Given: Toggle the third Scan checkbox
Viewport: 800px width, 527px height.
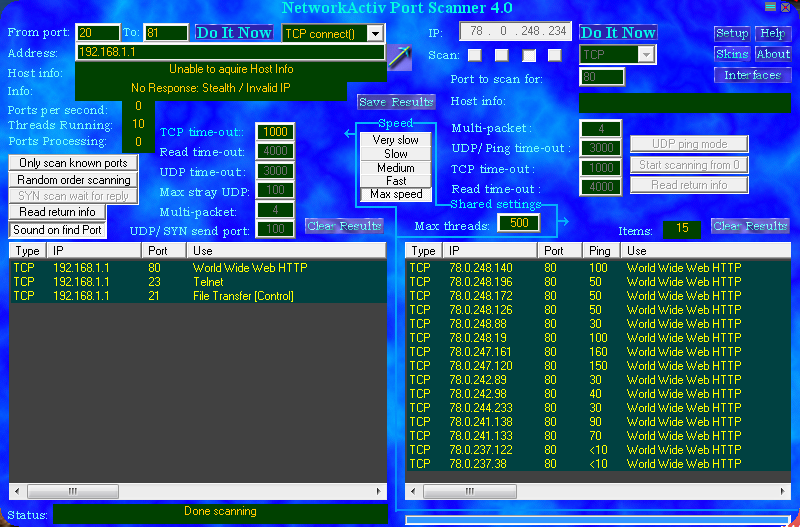Looking at the screenshot, I should (x=529, y=55).
